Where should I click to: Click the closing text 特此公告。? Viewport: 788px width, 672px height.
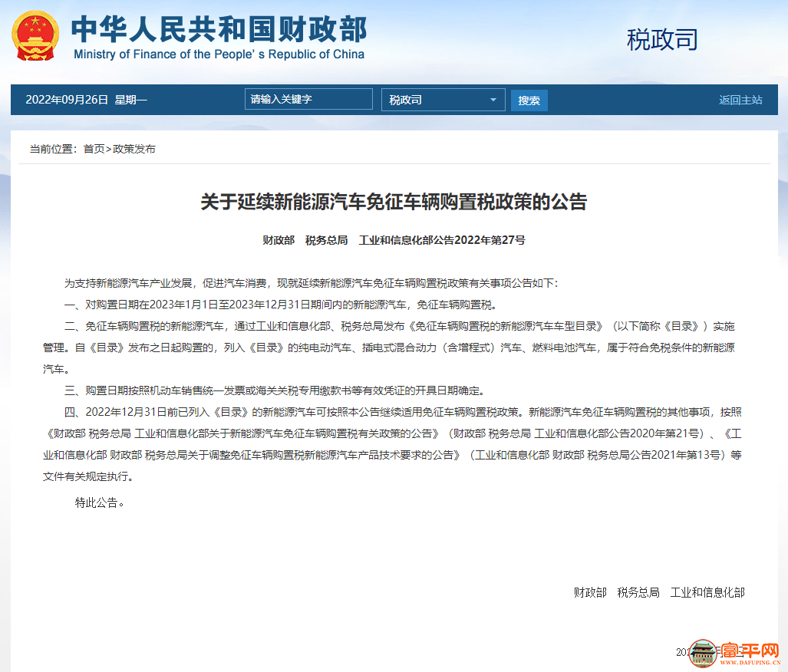point(100,502)
